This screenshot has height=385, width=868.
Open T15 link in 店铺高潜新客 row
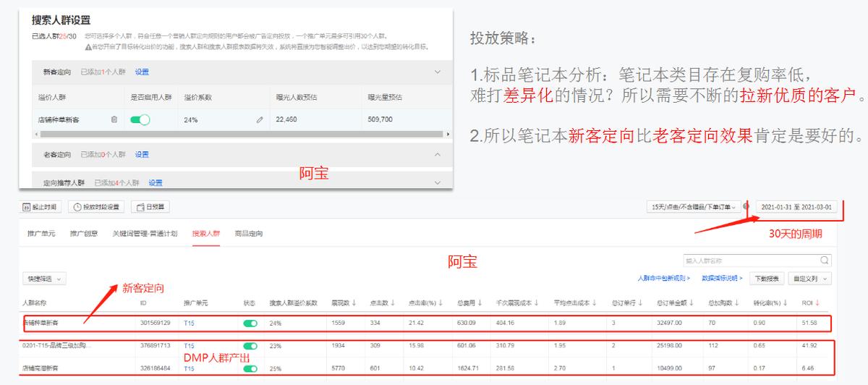(190, 368)
